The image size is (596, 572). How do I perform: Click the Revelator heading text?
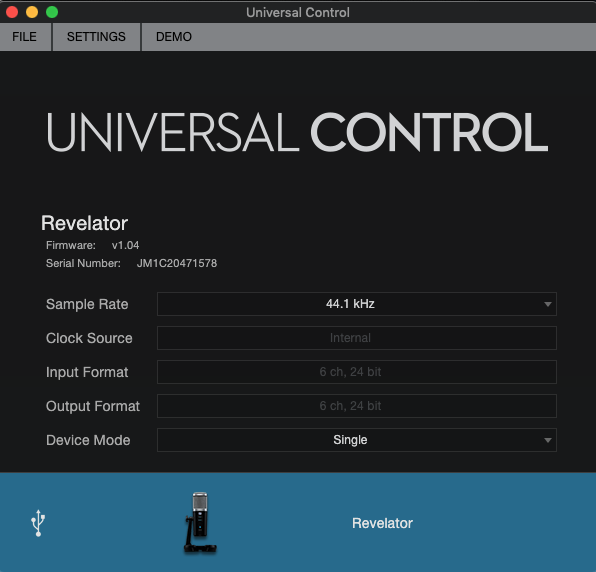pos(84,223)
